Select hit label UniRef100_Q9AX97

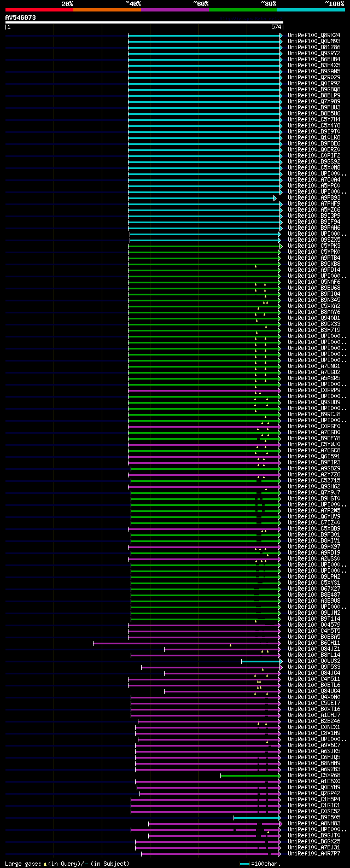[315, 546]
